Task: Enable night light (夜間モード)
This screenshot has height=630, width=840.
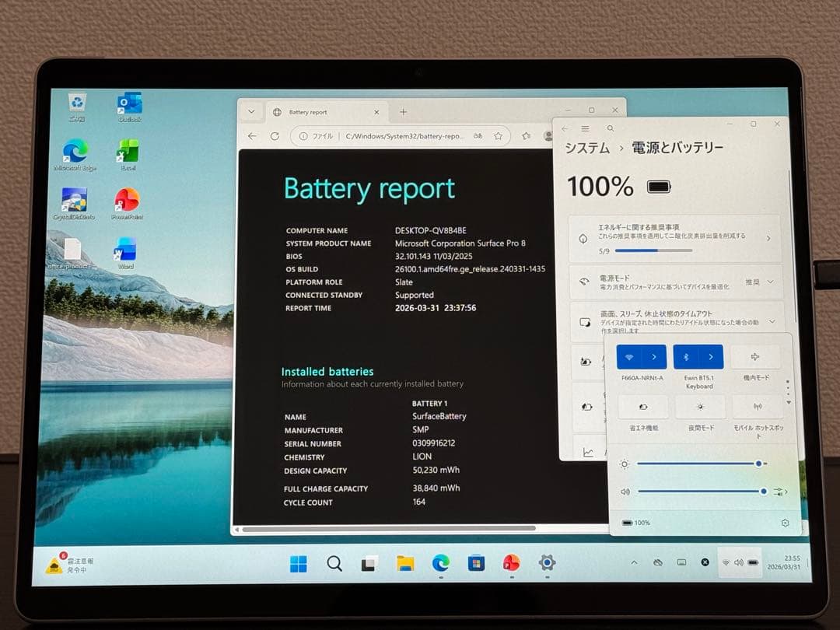Action: tap(700, 407)
